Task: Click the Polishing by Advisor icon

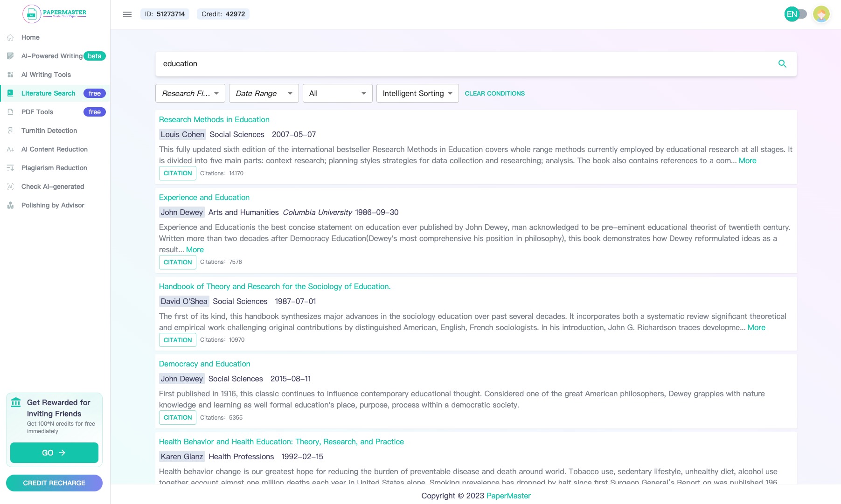Action: tap(10, 205)
